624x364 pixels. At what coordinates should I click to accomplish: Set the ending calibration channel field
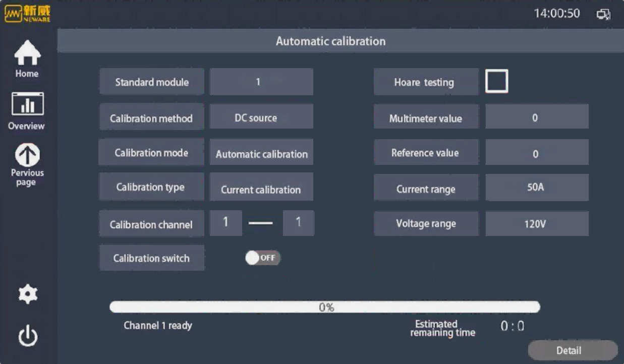298,223
